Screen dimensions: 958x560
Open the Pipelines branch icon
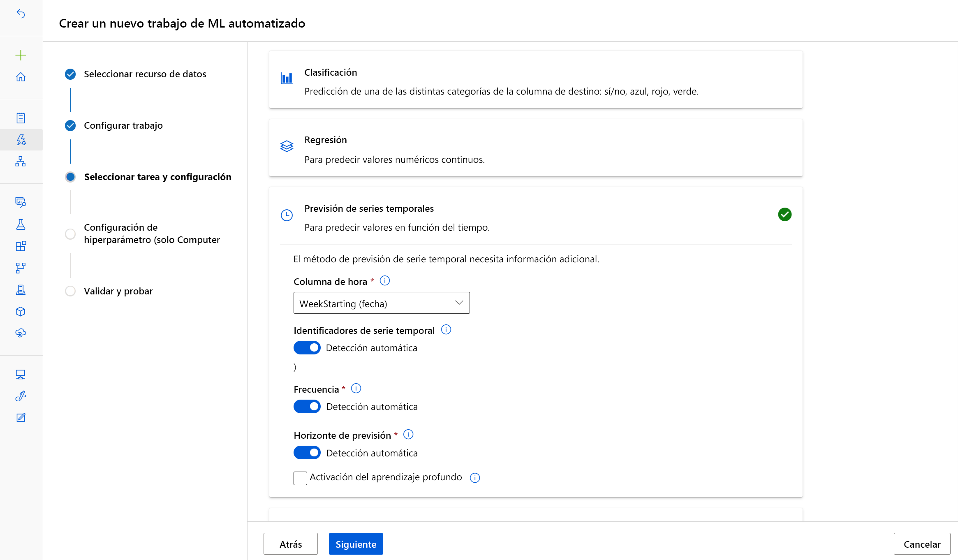21,268
